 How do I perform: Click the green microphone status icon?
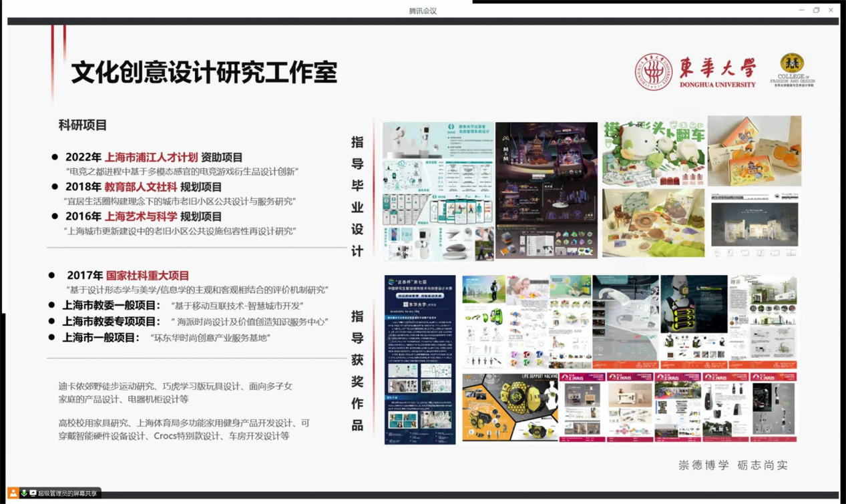tap(23, 493)
